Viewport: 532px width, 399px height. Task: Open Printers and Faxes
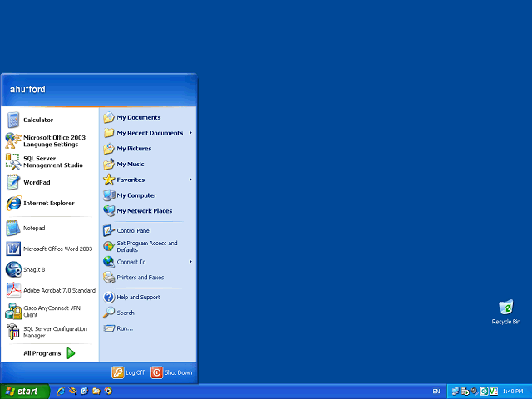click(x=148, y=278)
